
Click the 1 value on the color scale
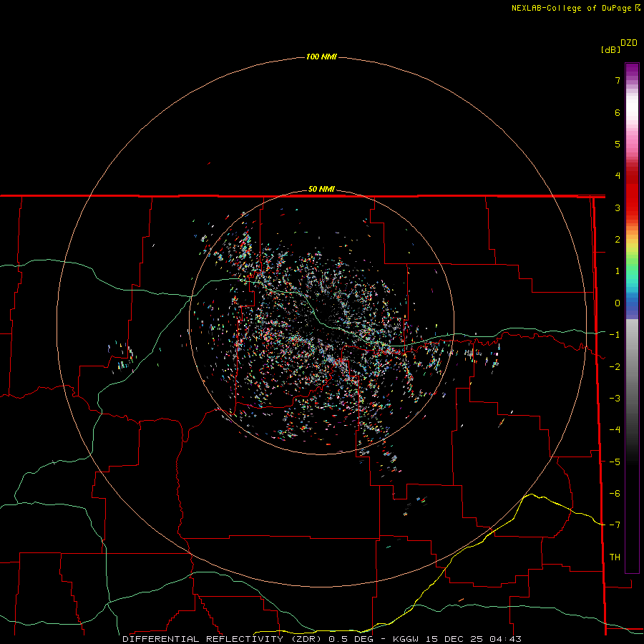[618, 271]
